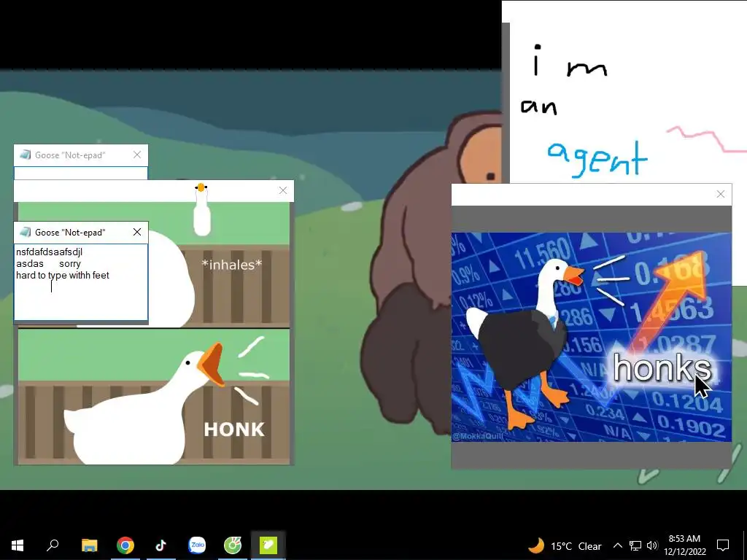
Task: Click into Not-epad text area with typed text
Action: 81,282
